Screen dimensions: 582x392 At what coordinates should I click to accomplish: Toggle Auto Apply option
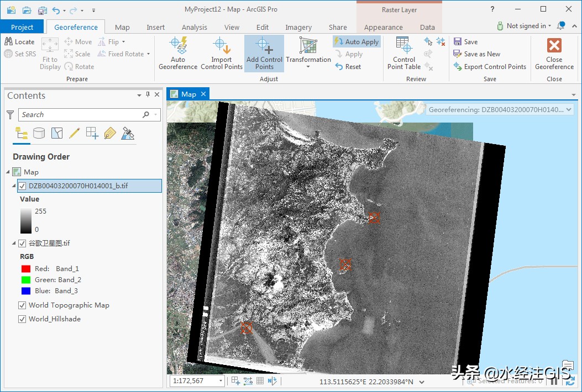356,42
